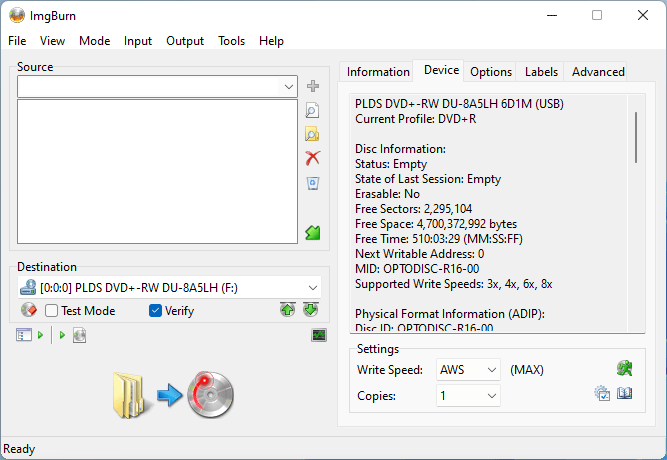Open the Input menu
Image resolution: width=667 pixels, height=460 pixels.
pyautogui.click(x=138, y=41)
